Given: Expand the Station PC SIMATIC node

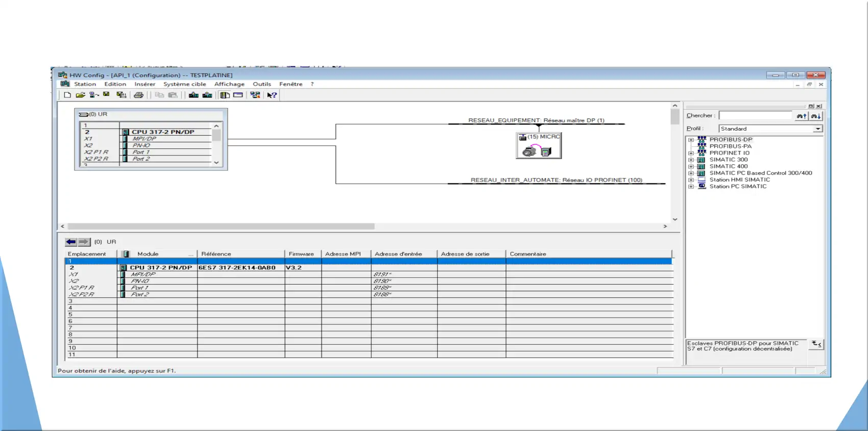Looking at the screenshot, I should 691,186.
